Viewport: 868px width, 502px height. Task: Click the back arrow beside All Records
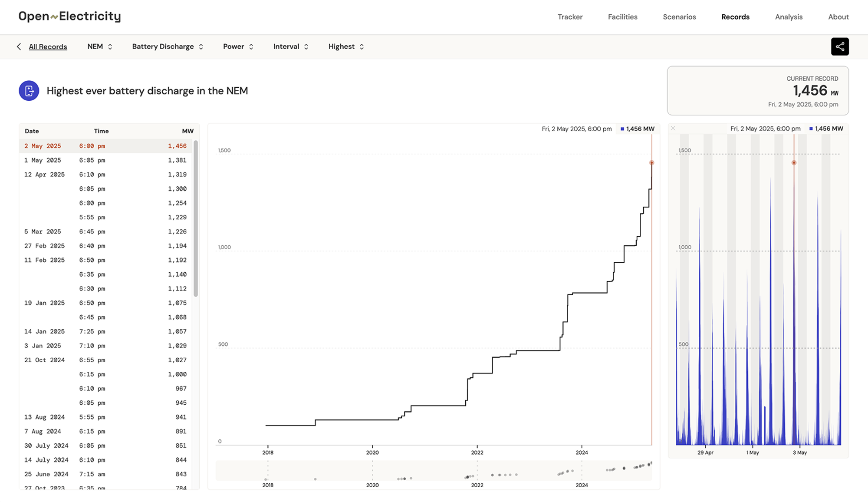[19, 46]
